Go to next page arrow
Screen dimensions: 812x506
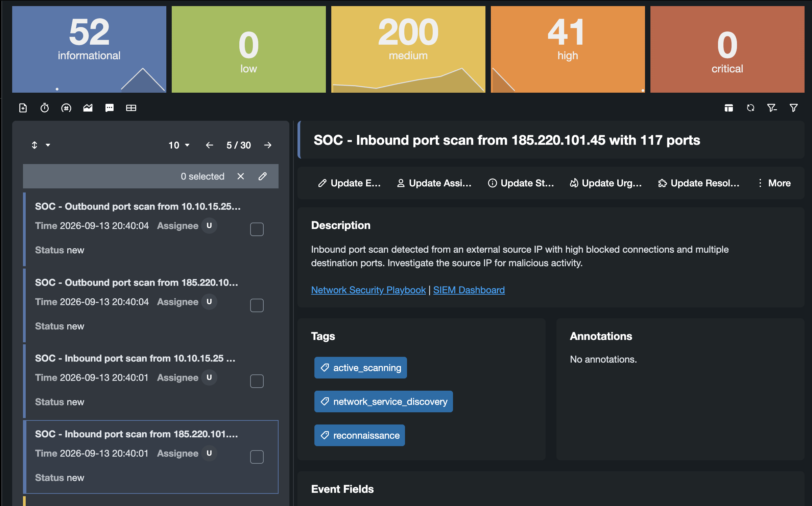[268, 145]
